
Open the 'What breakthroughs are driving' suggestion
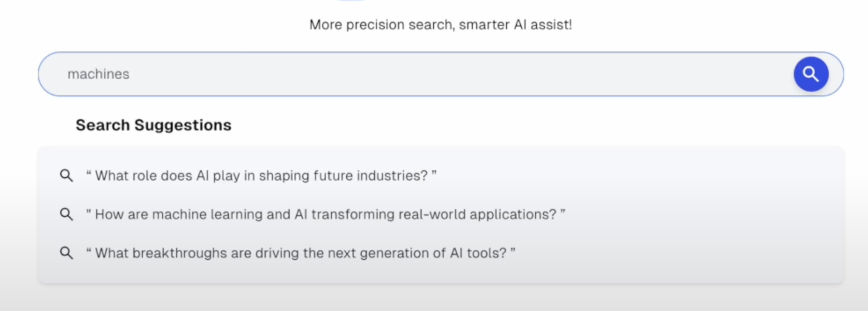[x=300, y=253]
